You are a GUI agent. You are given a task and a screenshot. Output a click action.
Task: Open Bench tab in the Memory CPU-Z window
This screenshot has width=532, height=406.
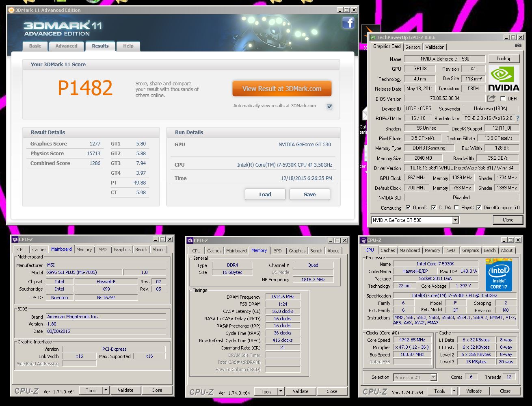(x=316, y=251)
